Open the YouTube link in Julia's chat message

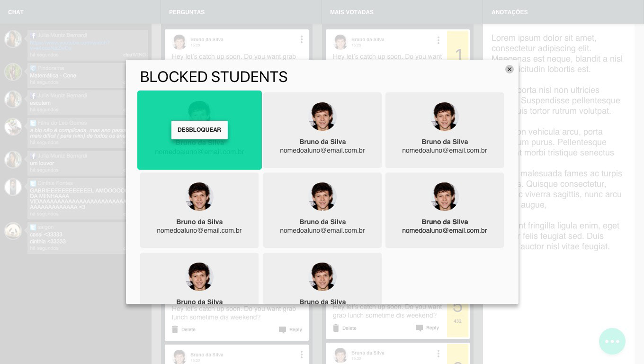(70, 45)
